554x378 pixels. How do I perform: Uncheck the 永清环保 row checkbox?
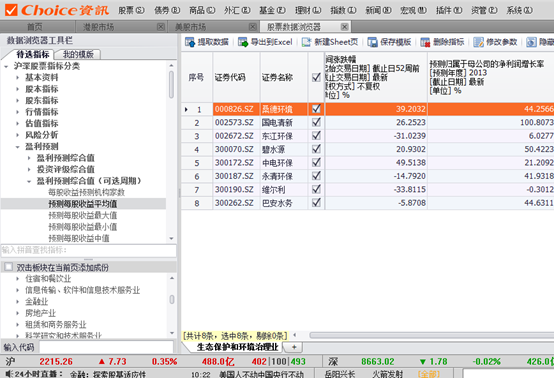[317, 176]
